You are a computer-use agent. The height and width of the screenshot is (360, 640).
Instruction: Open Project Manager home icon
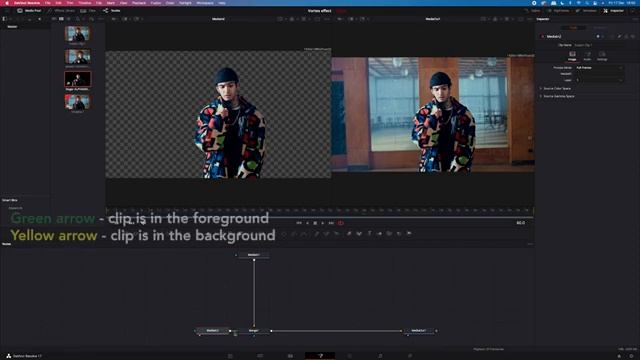click(619, 356)
